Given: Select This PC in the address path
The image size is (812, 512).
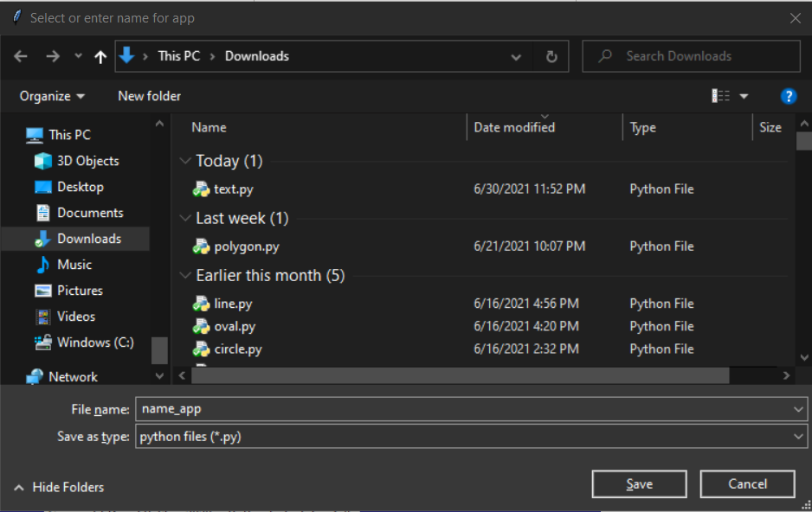Looking at the screenshot, I should 178,56.
